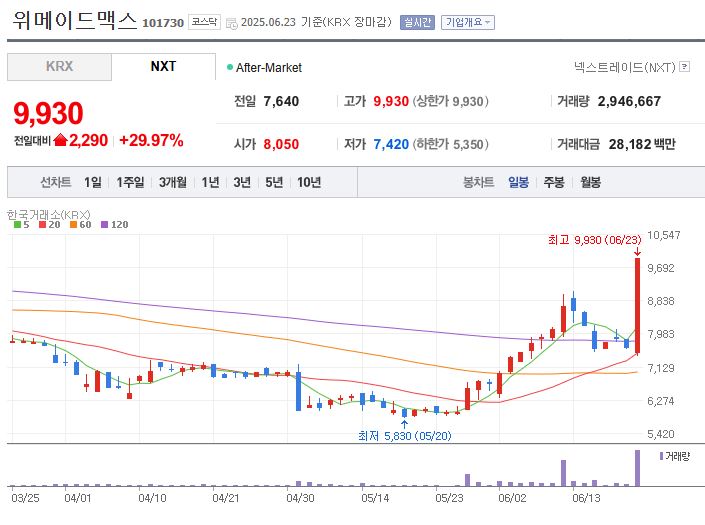Click the tallest volume bar at chart end
This screenshot has height=525, width=705.
[637, 468]
